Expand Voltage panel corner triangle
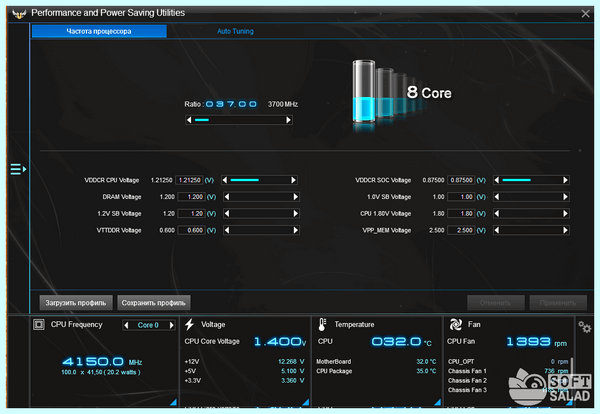The width and height of the screenshot is (600, 414). pos(305,402)
